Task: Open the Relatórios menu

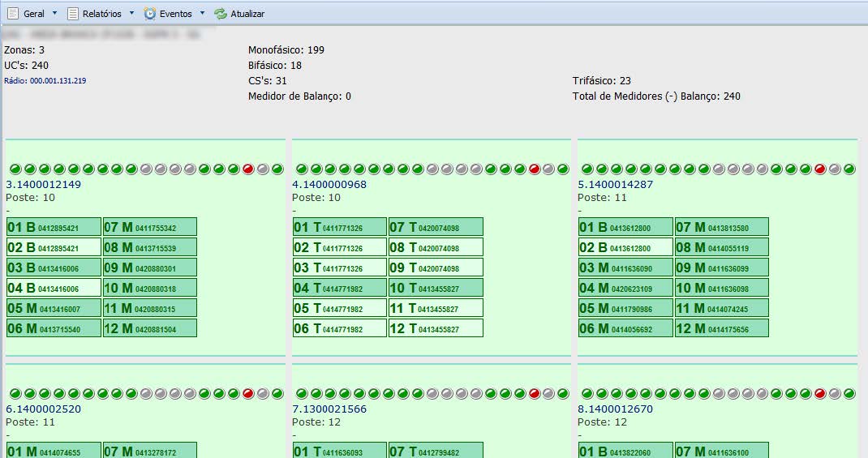Action: 102,14
